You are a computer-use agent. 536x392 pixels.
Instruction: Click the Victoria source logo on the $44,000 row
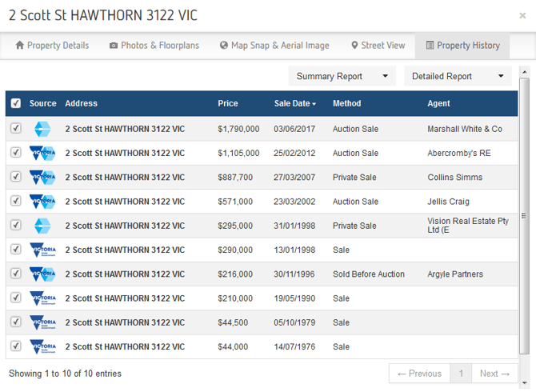coord(42,346)
